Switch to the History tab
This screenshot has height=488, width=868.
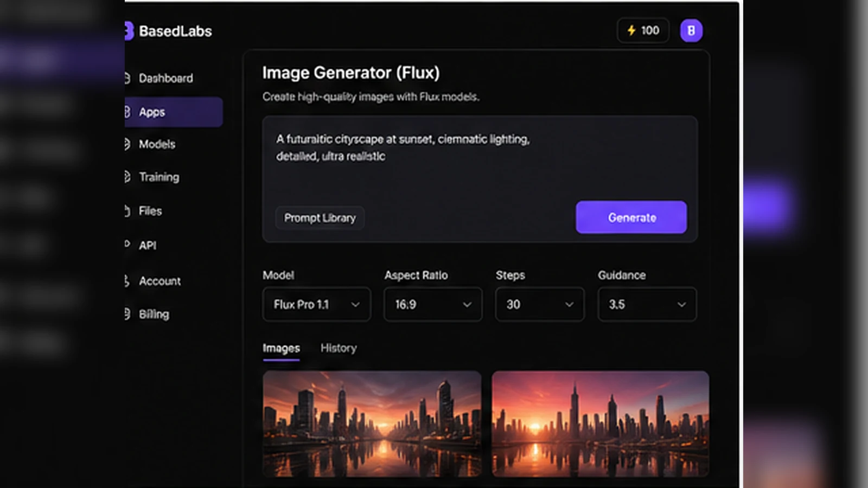click(x=339, y=348)
